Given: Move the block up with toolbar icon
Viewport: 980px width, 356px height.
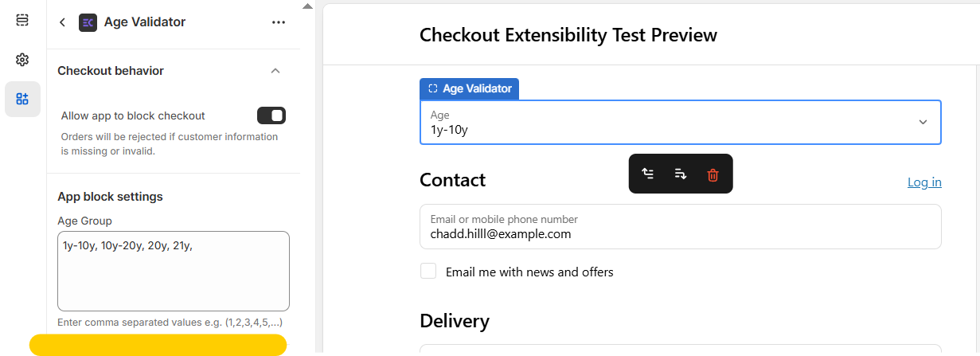Looking at the screenshot, I should tap(648, 174).
